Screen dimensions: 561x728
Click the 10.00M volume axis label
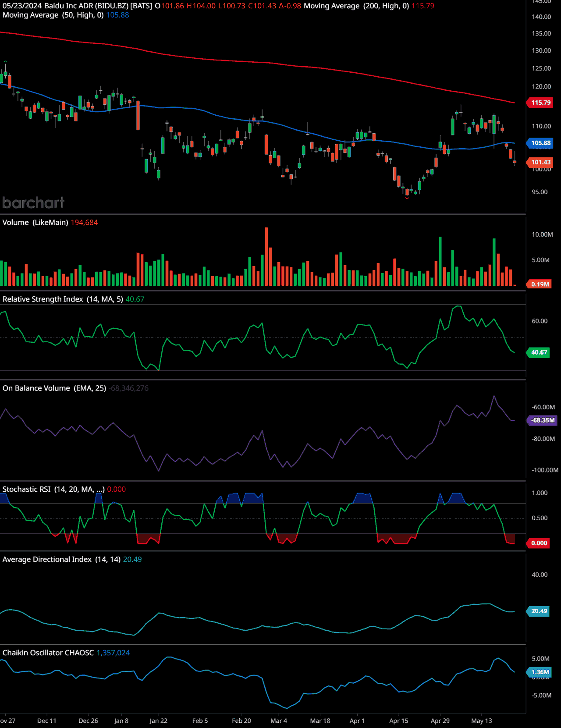click(x=542, y=234)
